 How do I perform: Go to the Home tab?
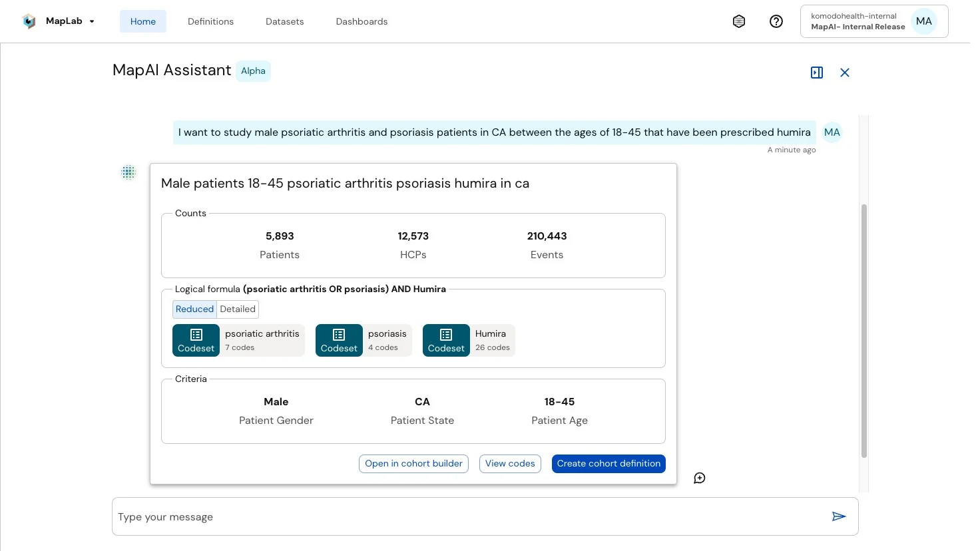point(143,21)
